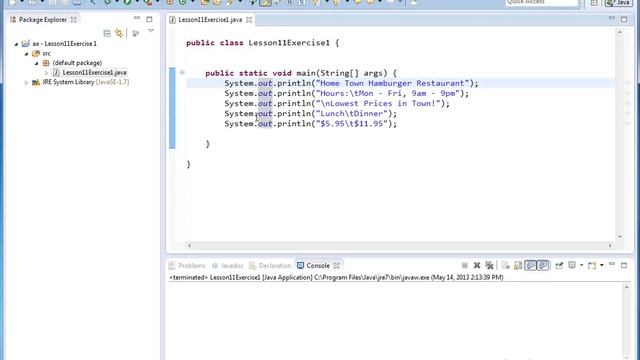
Task: Minimize the Console view panel
Action: click(x=611, y=264)
